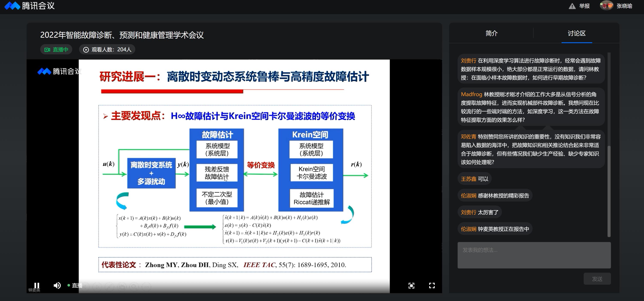Click the green live camera icon

[47, 50]
